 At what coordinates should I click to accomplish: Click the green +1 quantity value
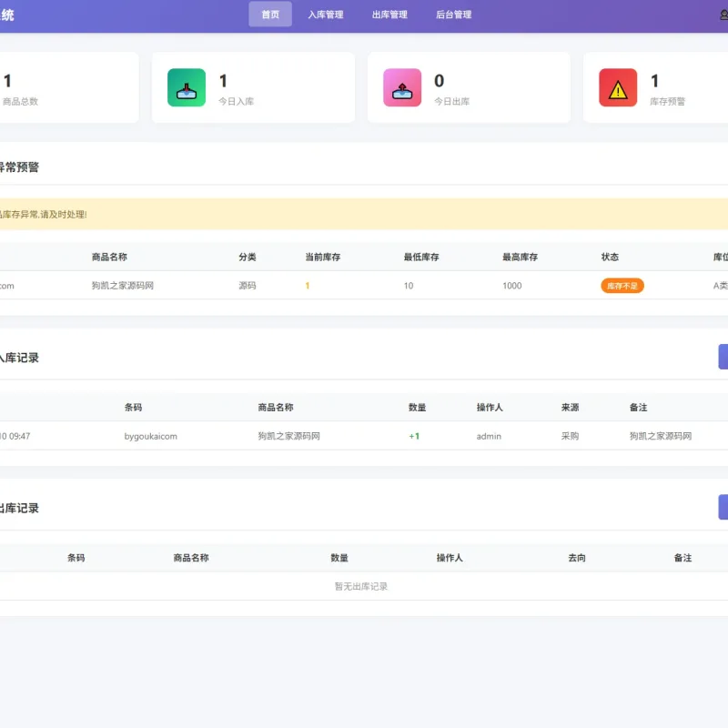point(414,436)
